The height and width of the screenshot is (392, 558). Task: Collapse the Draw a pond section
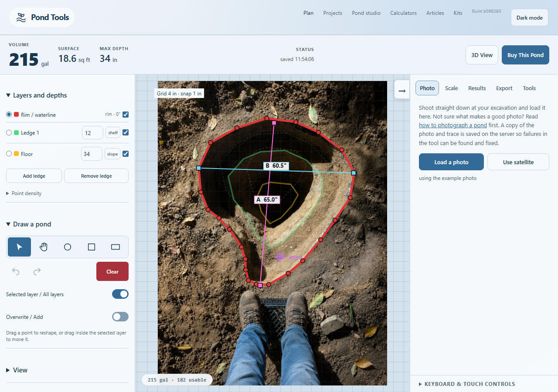point(29,224)
